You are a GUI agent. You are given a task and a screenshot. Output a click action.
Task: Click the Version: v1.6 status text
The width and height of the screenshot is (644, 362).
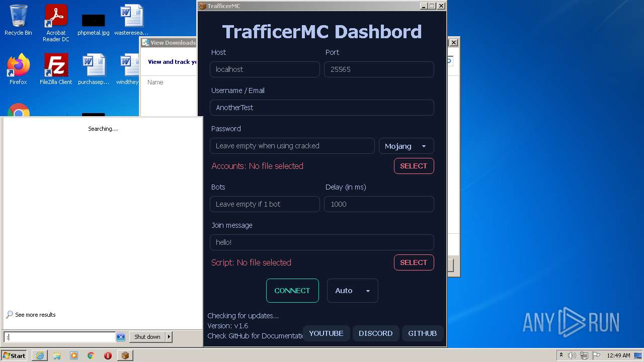coord(228,326)
